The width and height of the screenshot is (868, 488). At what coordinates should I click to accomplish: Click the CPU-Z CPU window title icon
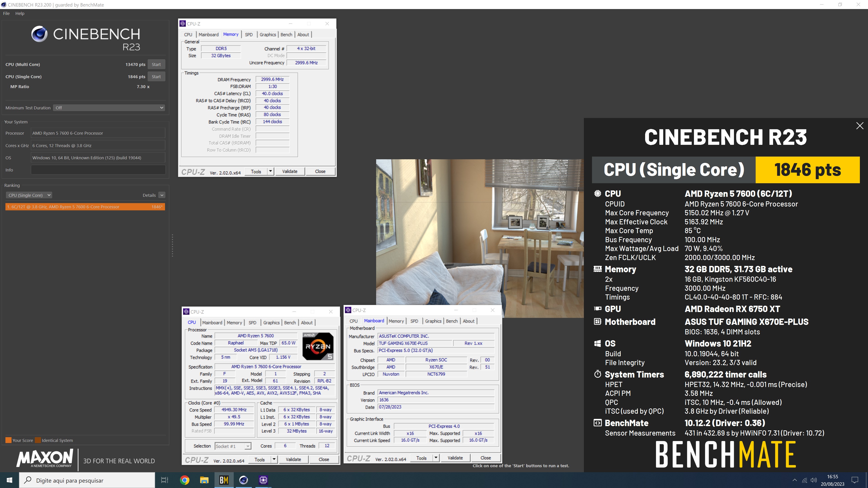(x=186, y=312)
